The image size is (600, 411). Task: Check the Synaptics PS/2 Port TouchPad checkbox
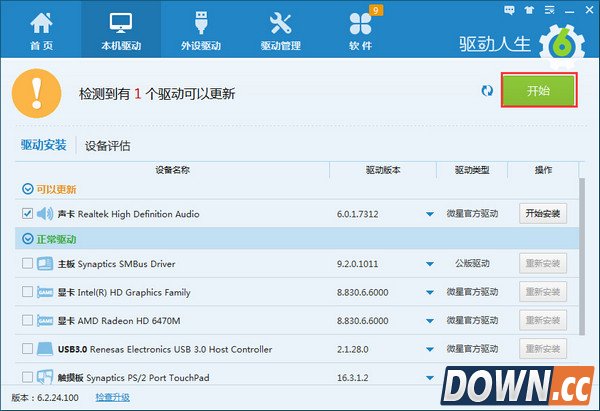point(27,377)
